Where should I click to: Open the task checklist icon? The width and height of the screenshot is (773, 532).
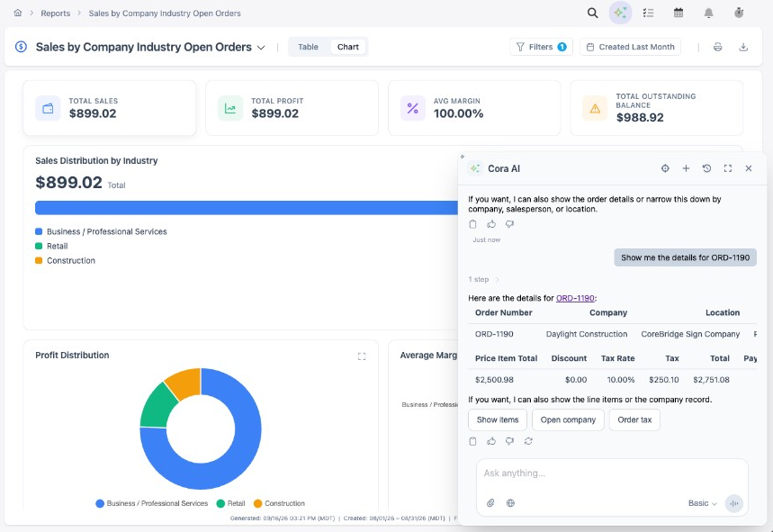(648, 13)
